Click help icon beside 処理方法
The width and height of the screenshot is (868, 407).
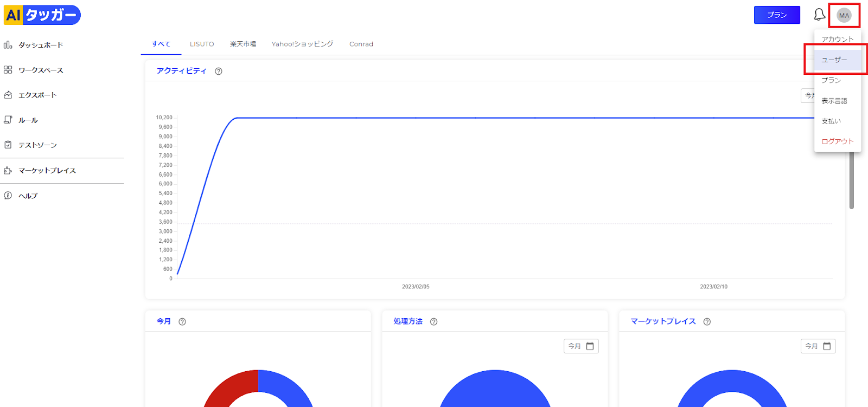click(433, 321)
